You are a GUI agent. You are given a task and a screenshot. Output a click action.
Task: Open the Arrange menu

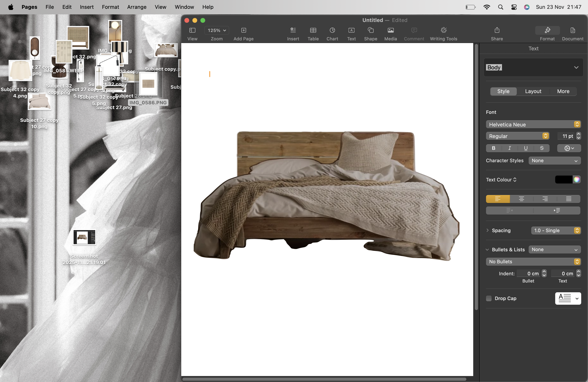tap(137, 7)
